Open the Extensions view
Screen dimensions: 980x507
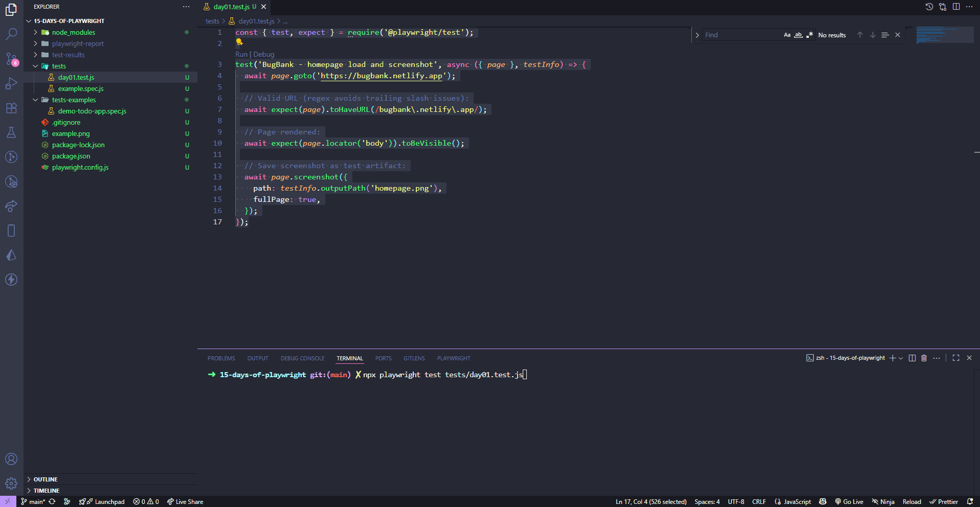click(x=11, y=108)
